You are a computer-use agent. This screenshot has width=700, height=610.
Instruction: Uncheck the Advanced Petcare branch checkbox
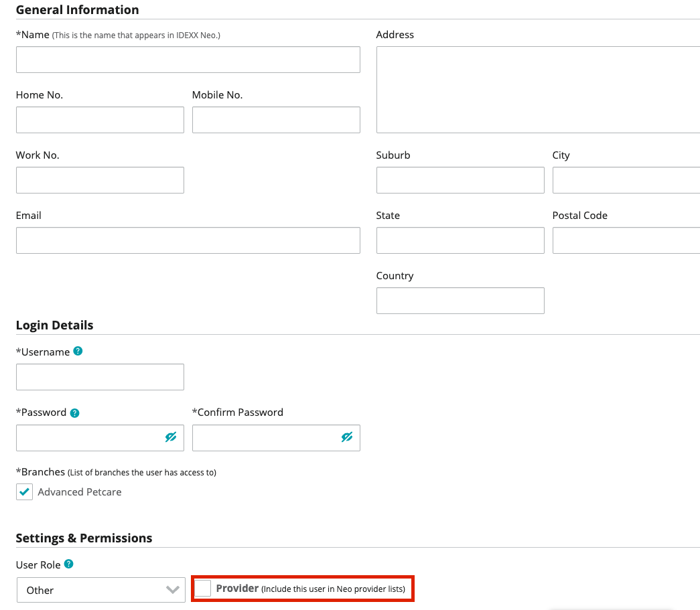coord(25,492)
